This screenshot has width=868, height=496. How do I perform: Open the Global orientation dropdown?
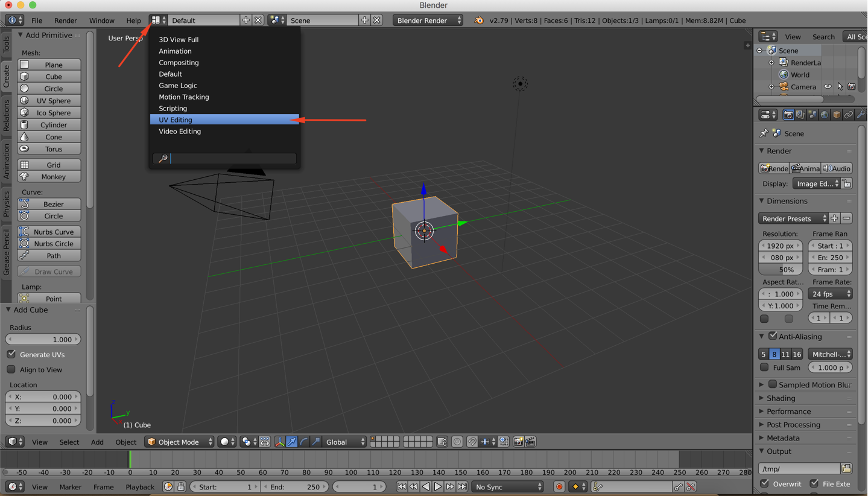344,442
